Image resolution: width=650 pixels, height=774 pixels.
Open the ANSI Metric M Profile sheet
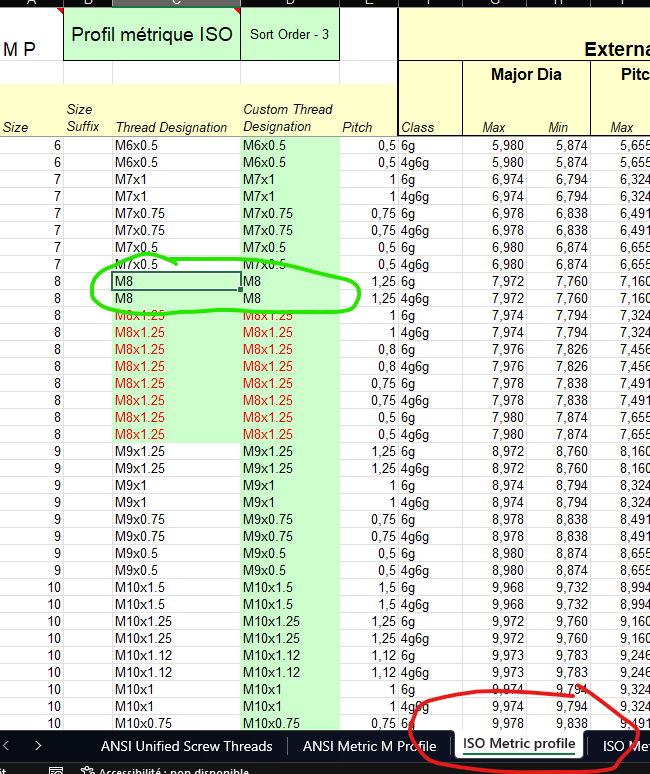pyautogui.click(x=369, y=746)
